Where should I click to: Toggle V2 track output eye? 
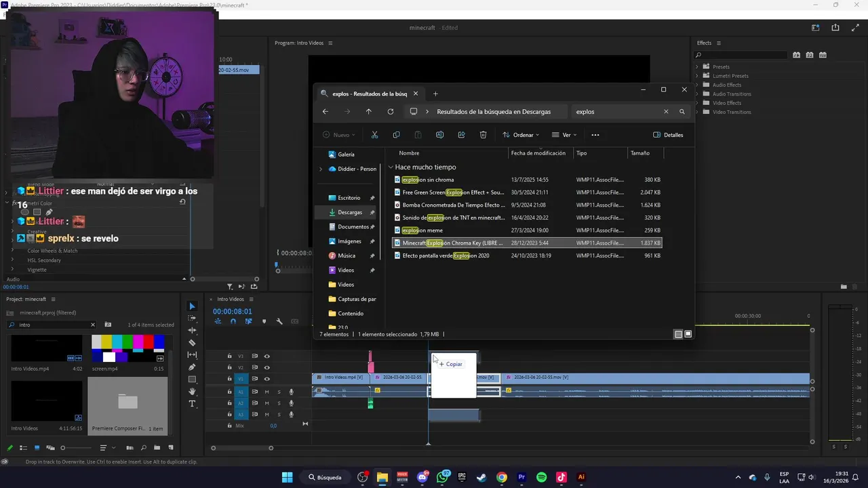click(x=267, y=367)
